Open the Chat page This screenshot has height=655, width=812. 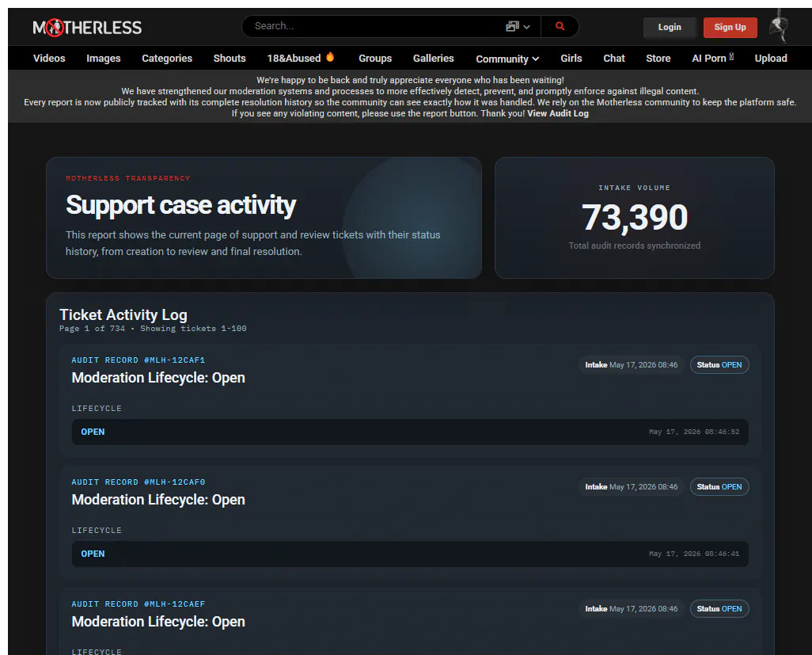coord(613,58)
